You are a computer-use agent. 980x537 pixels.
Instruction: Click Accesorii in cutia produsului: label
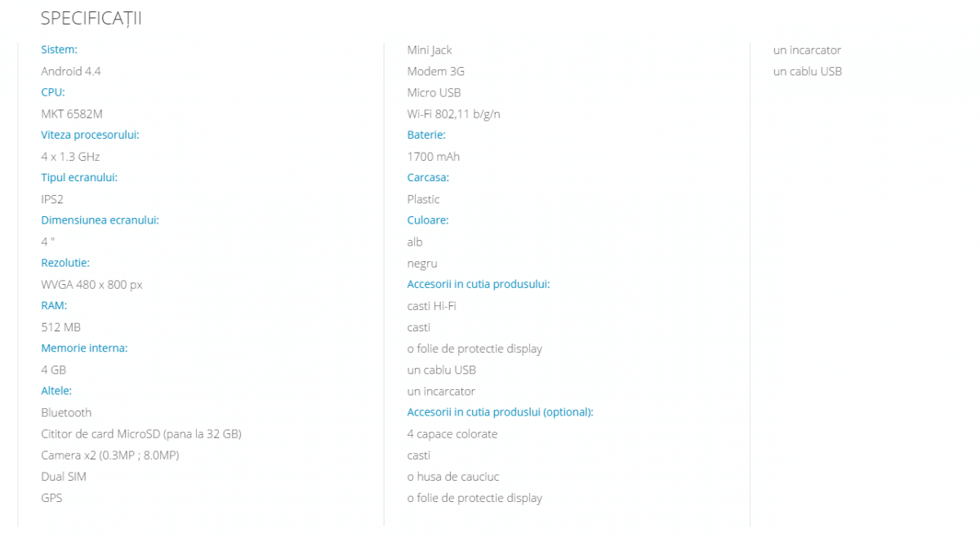(x=479, y=284)
